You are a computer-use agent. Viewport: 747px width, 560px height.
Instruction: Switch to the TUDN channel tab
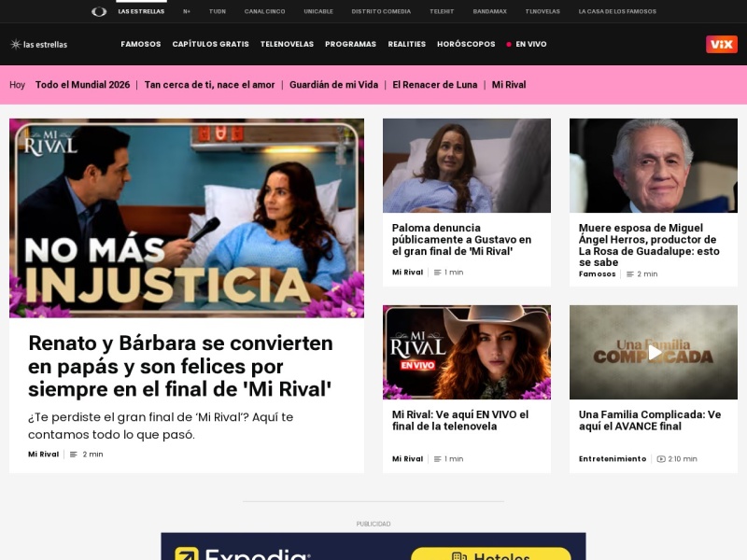click(218, 11)
